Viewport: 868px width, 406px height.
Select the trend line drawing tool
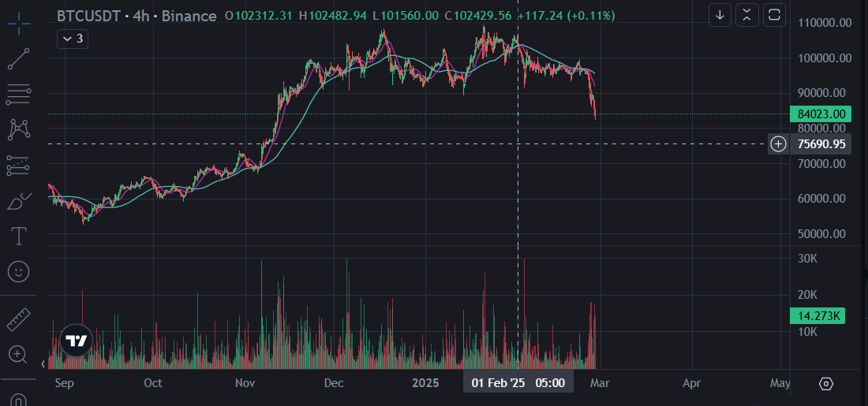[18, 59]
